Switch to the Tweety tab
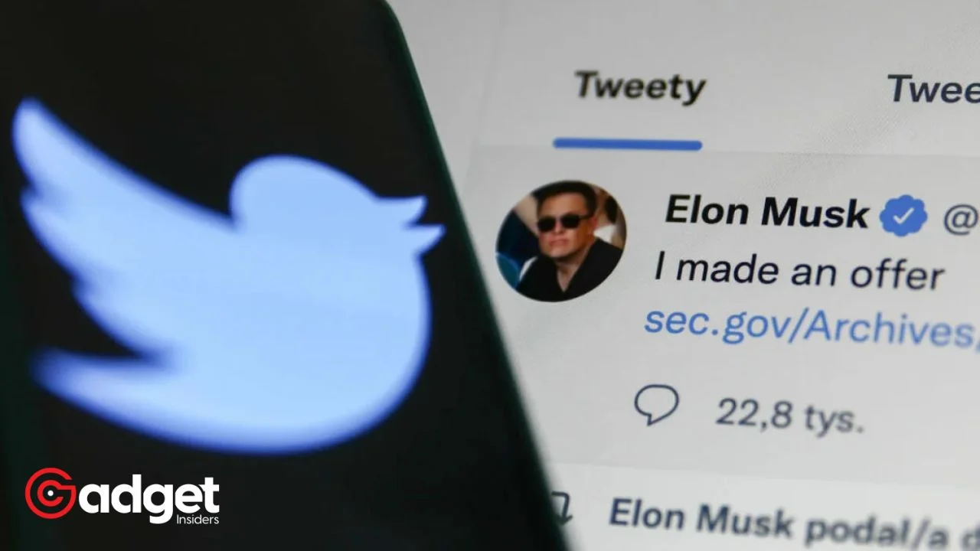This screenshot has width=980, height=551. (x=639, y=86)
